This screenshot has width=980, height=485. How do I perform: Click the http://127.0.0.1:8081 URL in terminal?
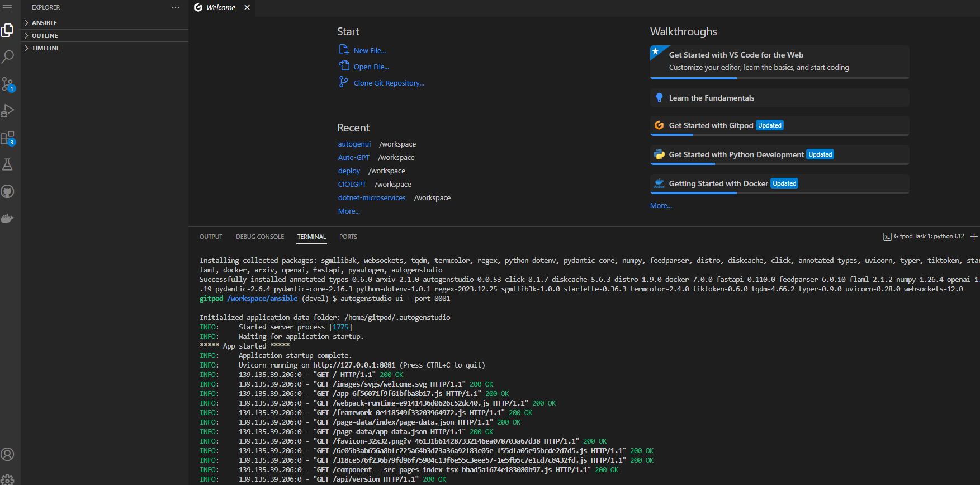point(354,365)
